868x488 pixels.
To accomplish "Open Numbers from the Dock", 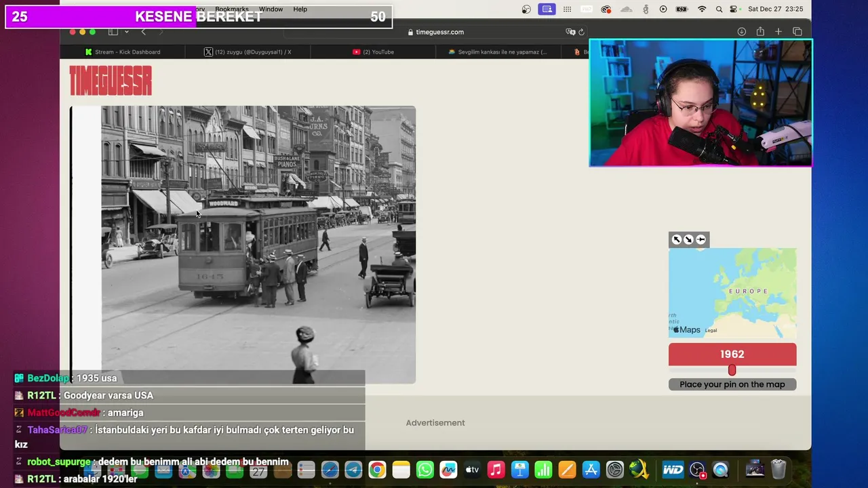I will [x=543, y=469].
